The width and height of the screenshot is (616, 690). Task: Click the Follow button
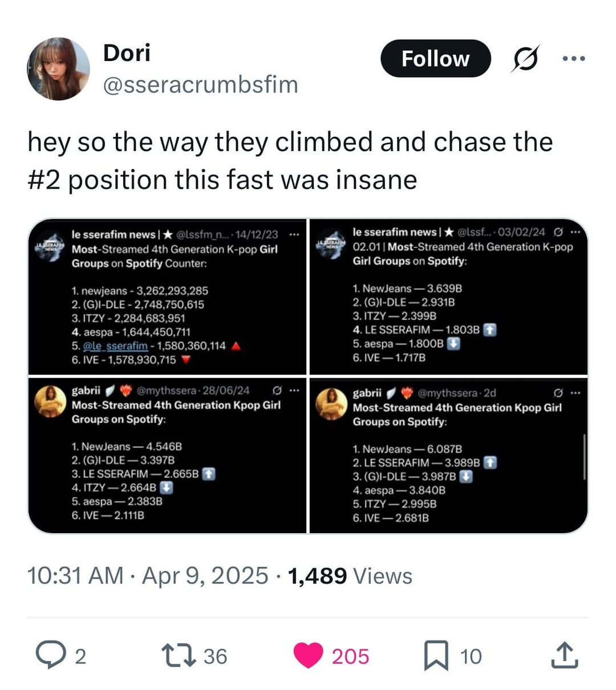point(435,58)
